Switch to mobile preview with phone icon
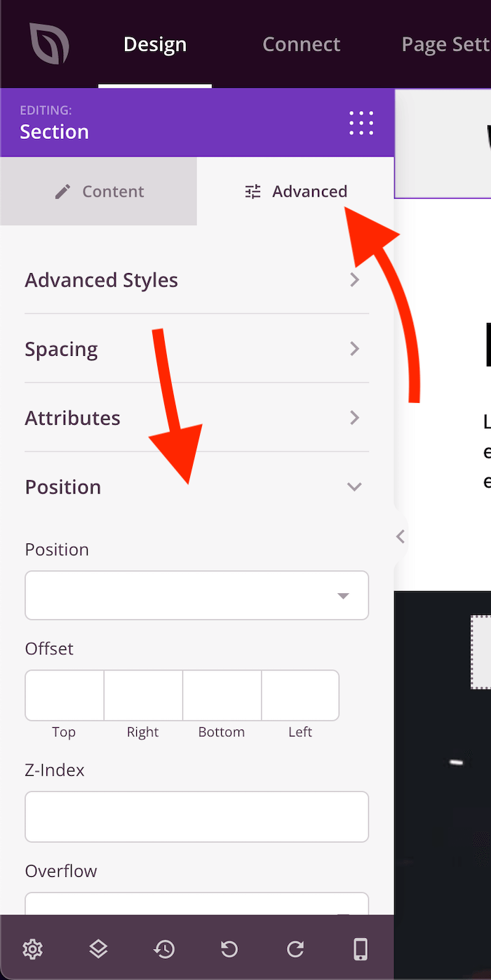491x980 pixels. click(x=360, y=948)
